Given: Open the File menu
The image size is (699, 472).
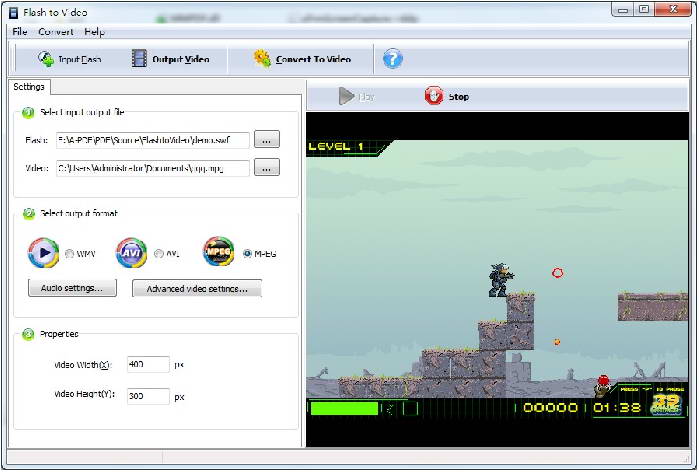Looking at the screenshot, I should [20, 32].
